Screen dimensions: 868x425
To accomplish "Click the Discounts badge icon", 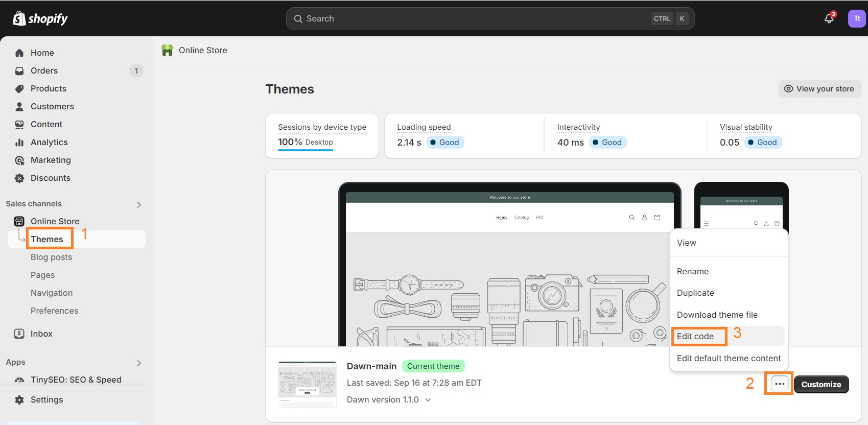I will click(x=19, y=178).
